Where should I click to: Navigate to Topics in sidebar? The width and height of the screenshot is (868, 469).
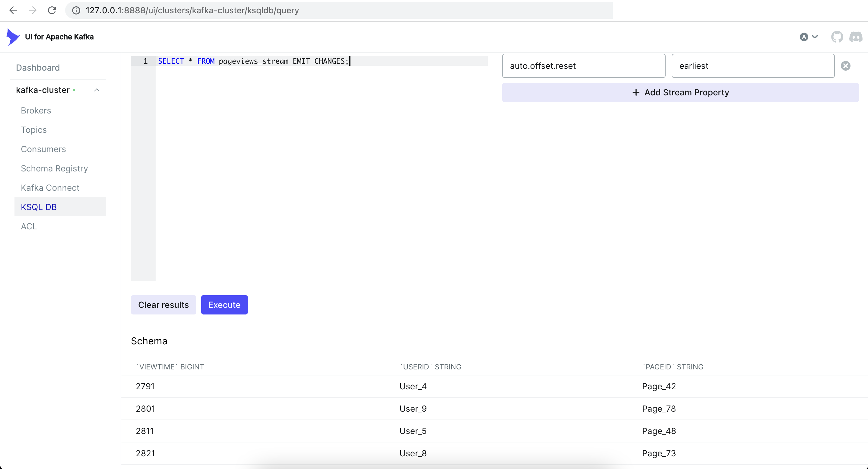(x=34, y=130)
